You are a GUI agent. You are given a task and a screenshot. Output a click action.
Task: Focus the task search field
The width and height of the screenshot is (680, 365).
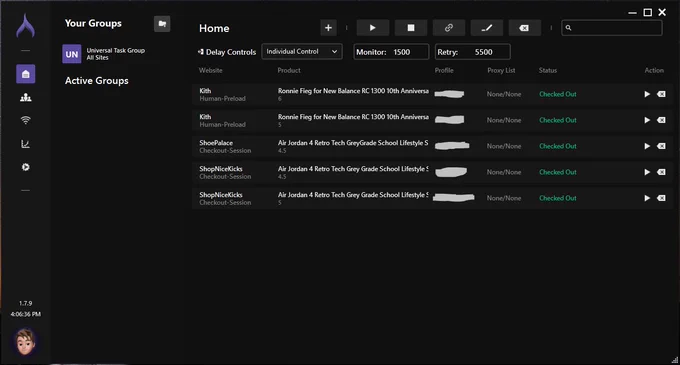coord(611,28)
